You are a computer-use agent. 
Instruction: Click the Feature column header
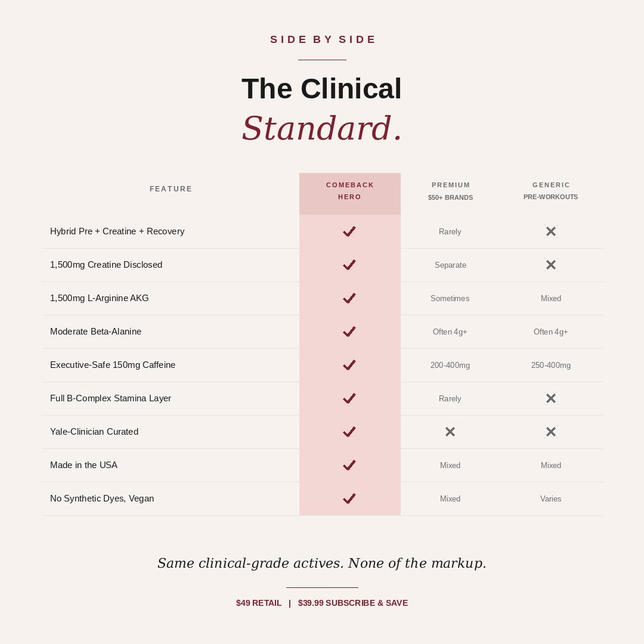coord(171,189)
